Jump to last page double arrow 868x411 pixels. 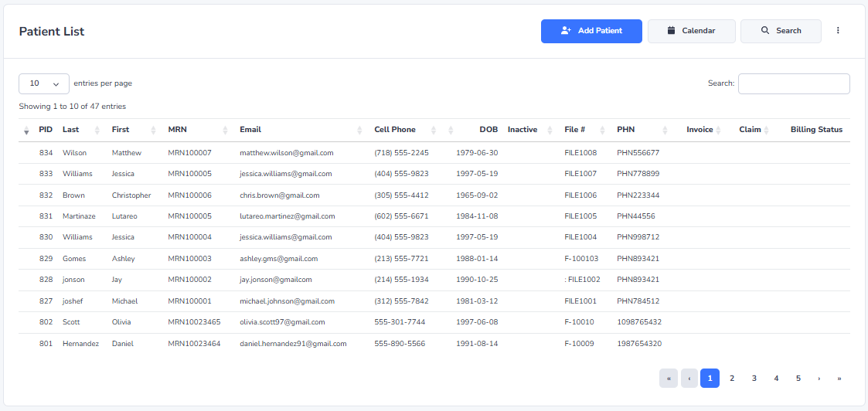click(839, 378)
